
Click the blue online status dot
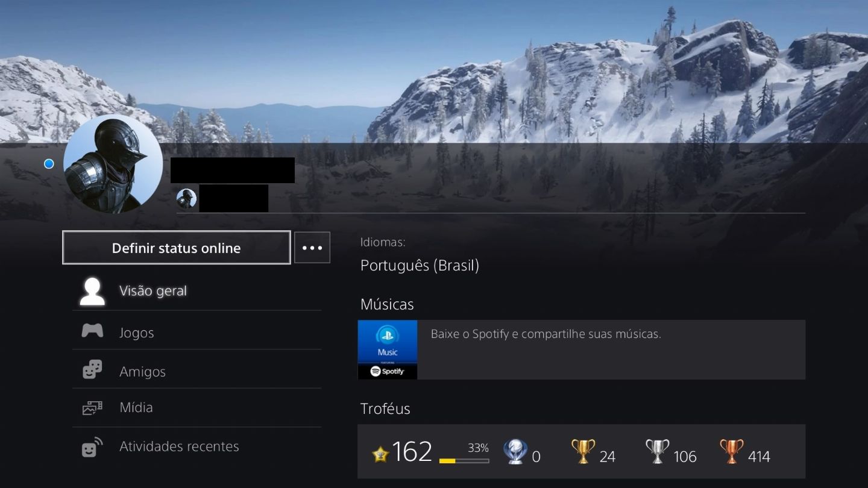[x=49, y=164]
